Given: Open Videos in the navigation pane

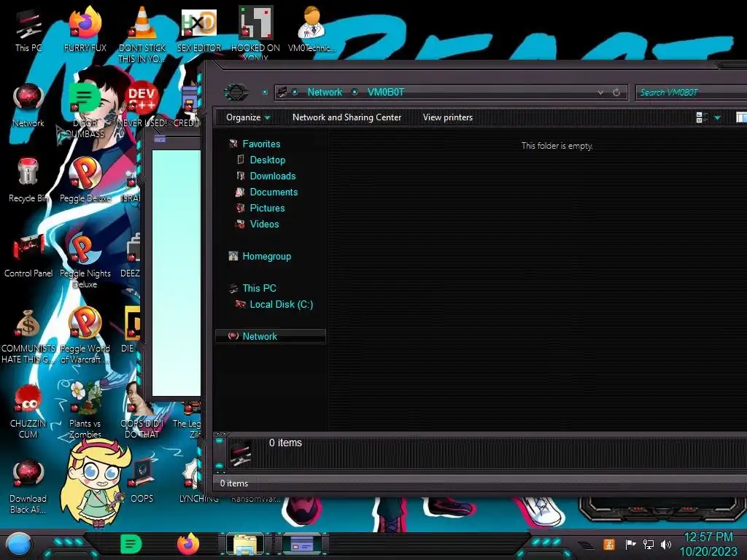Looking at the screenshot, I should point(264,225).
